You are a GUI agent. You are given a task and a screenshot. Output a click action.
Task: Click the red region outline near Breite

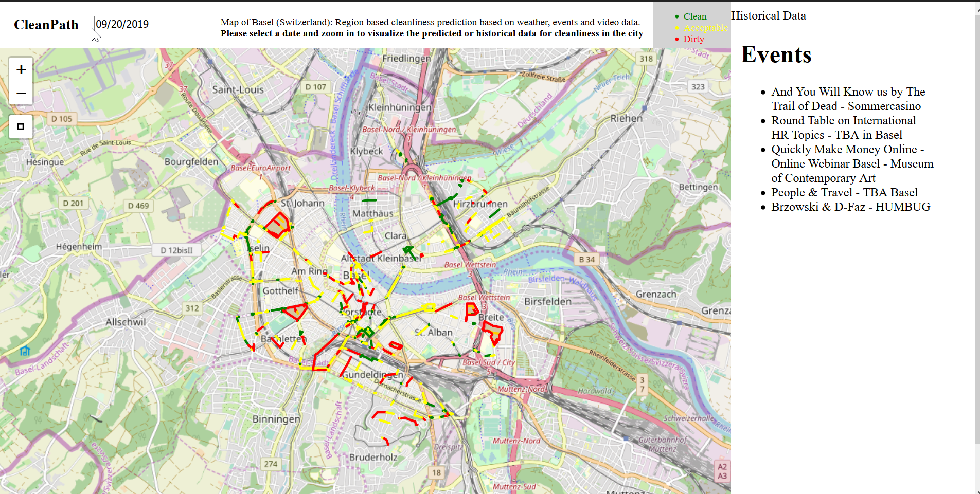point(492,333)
